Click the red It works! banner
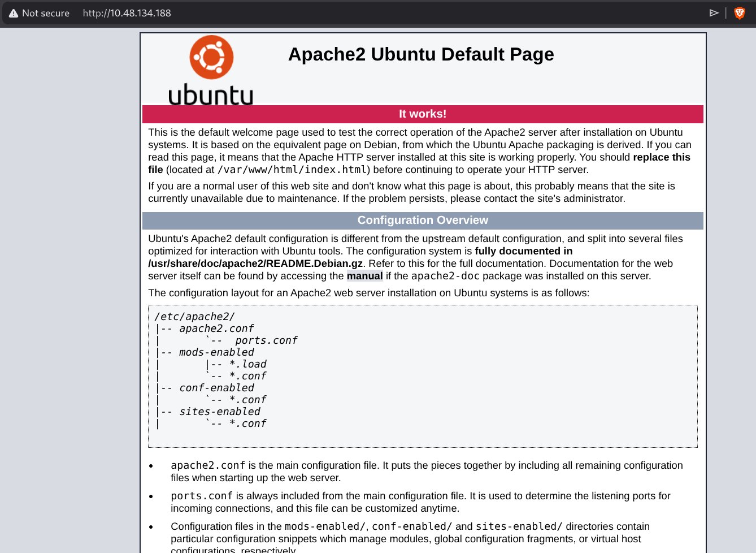This screenshot has width=756, height=553. click(x=423, y=114)
